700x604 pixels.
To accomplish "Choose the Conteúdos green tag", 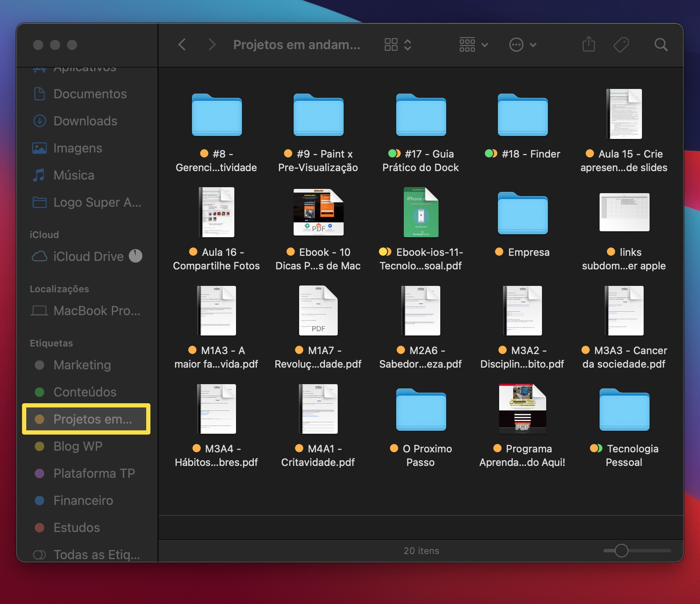I will (x=85, y=392).
